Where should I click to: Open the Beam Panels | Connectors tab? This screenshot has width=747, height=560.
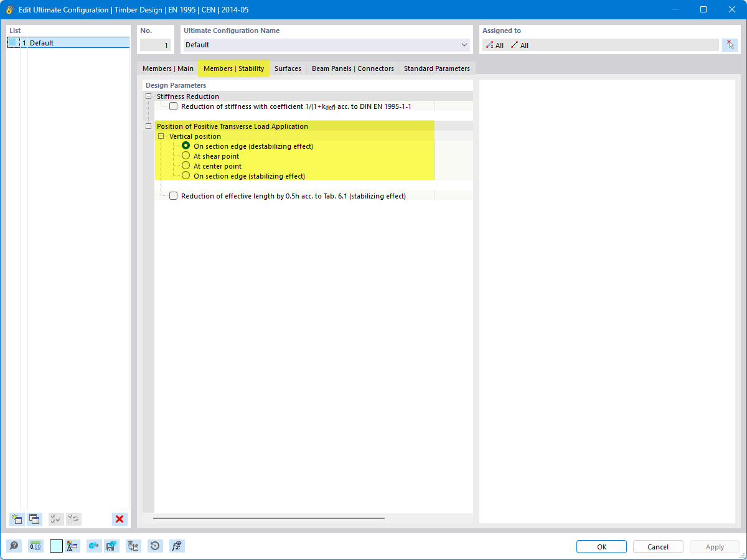click(353, 68)
